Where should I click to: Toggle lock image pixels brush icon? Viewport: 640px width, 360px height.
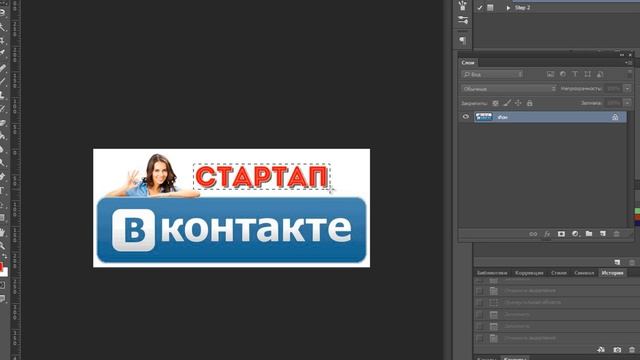click(507, 103)
